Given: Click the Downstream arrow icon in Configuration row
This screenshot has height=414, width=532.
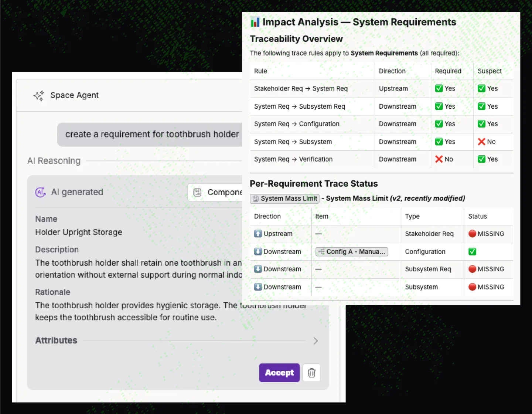Looking at the screenshot, I should pyautogui.click(x=258, y=251).
